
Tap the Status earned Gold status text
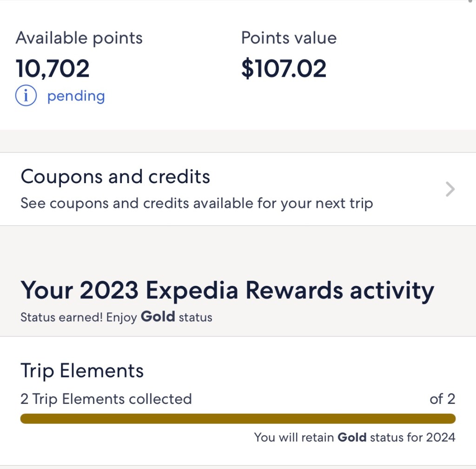(x=116, y=317)
